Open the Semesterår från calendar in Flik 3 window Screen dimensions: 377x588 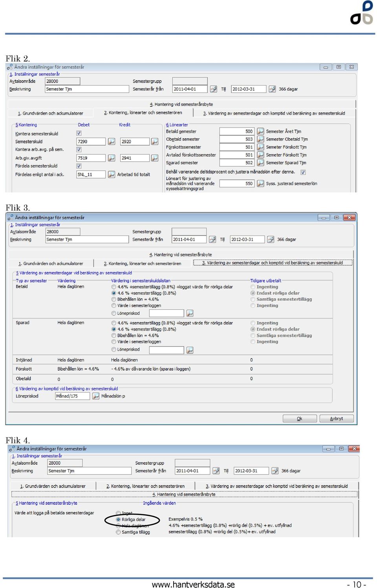(212, 239)
